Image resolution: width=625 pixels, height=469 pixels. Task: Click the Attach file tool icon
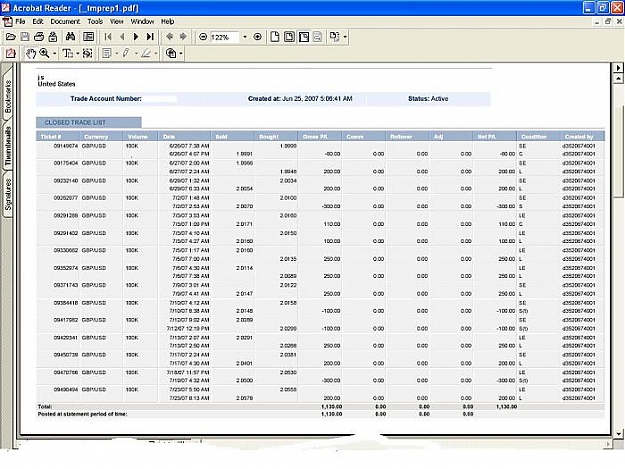171,53
